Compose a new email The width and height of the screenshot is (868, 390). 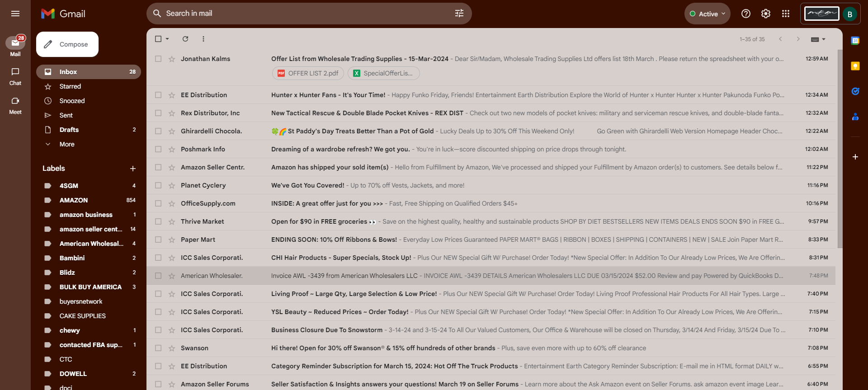coord(67,44)
